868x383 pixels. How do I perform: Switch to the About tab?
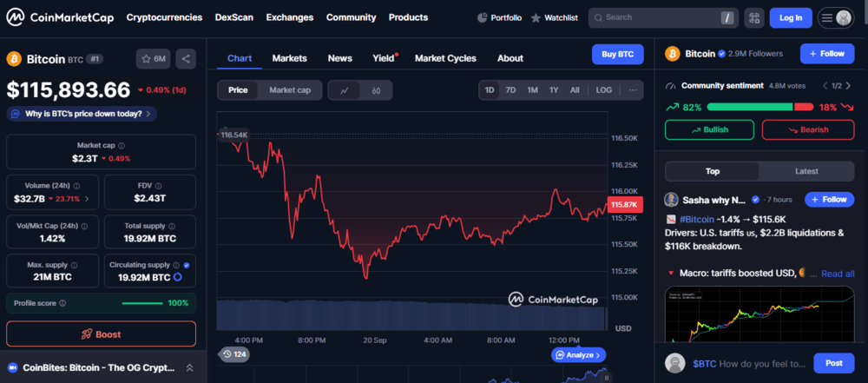click(510, 58)
